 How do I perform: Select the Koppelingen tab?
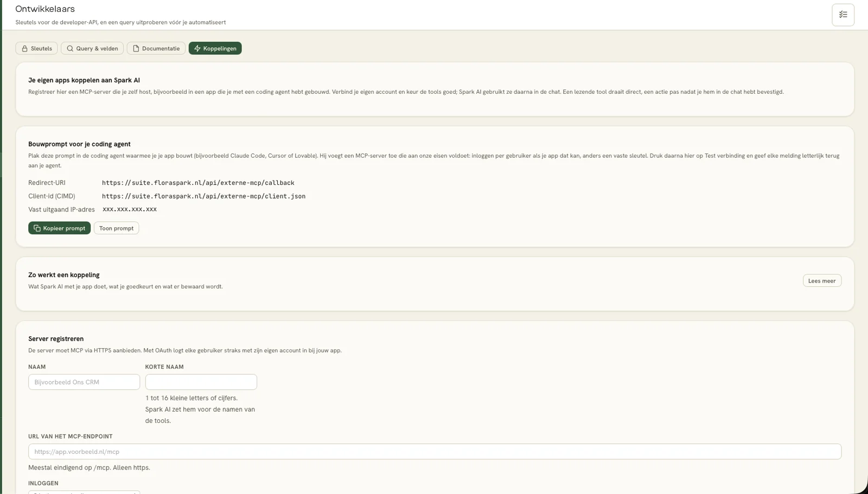[x=215, y=48]
